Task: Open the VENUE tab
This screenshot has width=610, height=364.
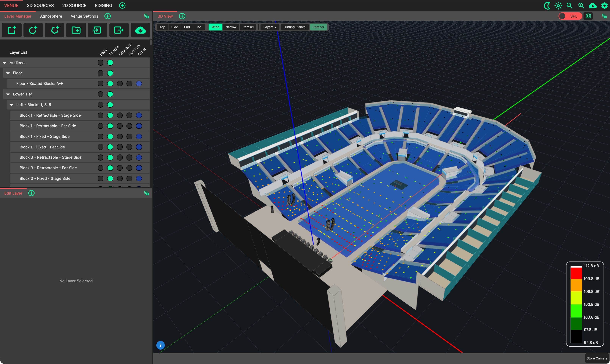Action: (11, 5)
